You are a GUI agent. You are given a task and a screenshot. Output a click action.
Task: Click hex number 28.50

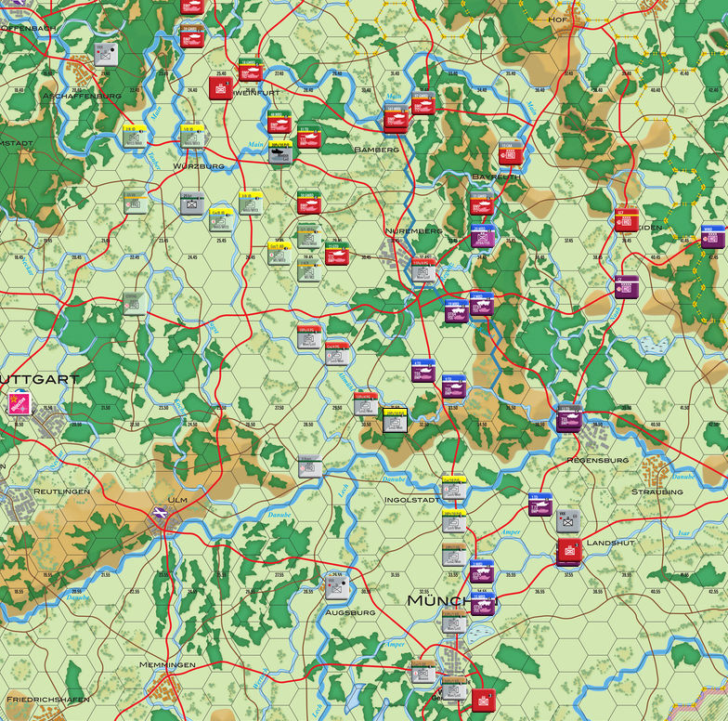pos(308,425)
